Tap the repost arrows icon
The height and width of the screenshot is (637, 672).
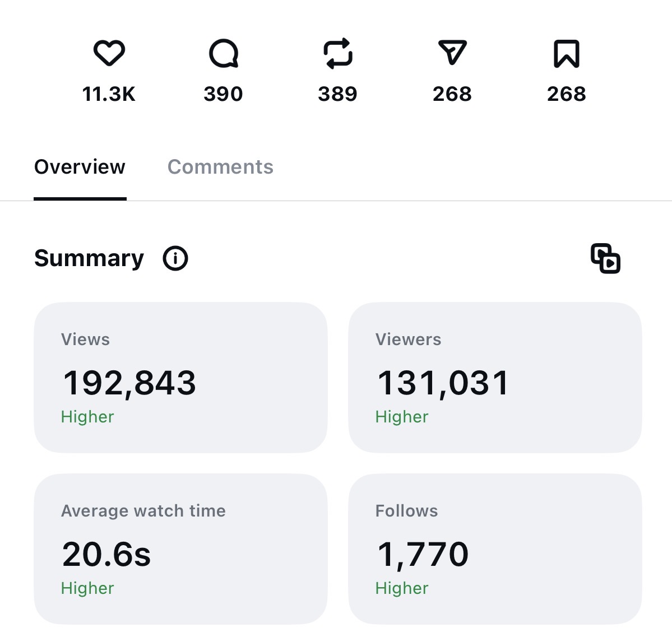[338, 54]
